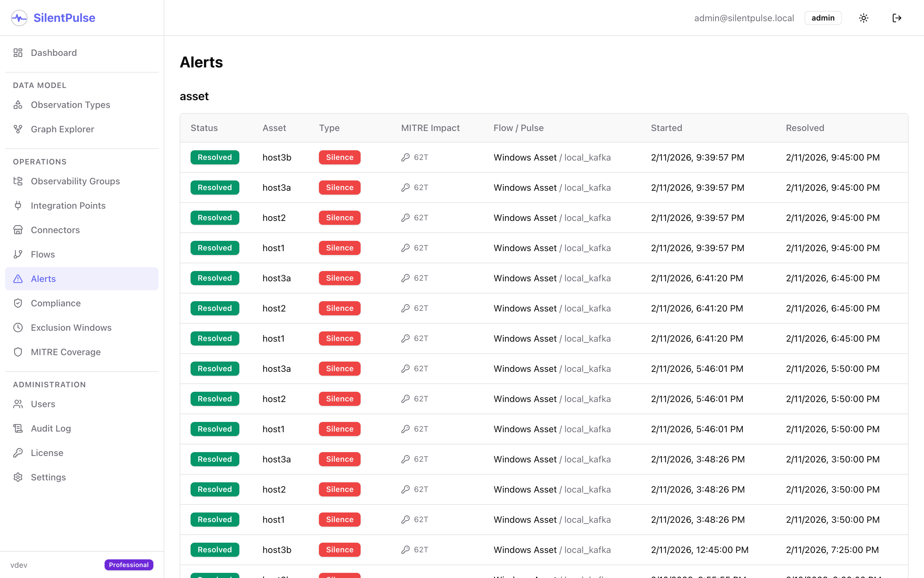Click Windows Asset flow for host3a 6:41:20 PM
This screenshot has height=578, width=924.
coord(525,278)
